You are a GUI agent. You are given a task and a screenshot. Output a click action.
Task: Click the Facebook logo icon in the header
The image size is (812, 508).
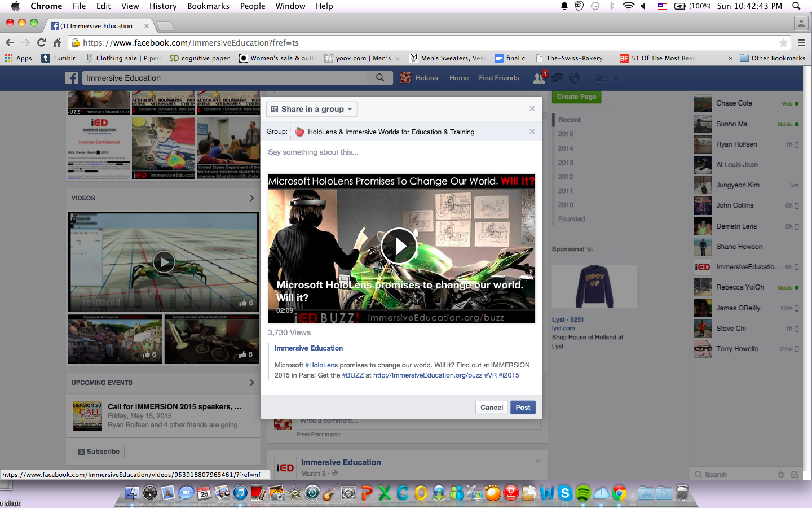72,78
